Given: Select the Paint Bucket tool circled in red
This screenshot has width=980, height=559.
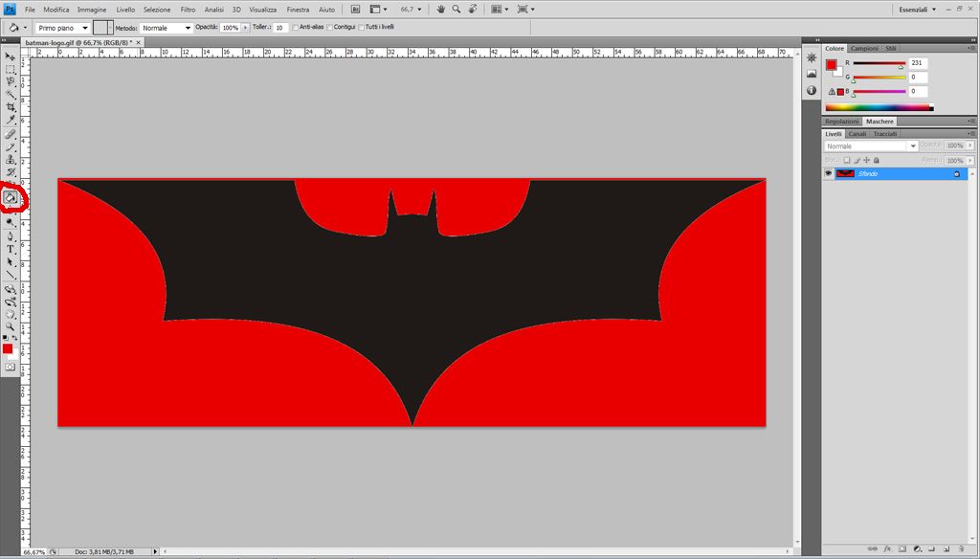Looking at the screenshot, I should click(11, 197).
